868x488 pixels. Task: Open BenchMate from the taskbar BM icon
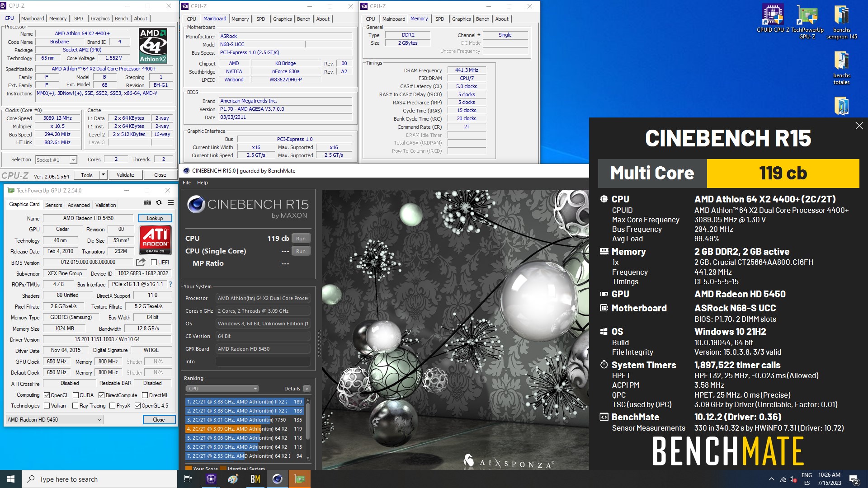click(x=255, y=479)
